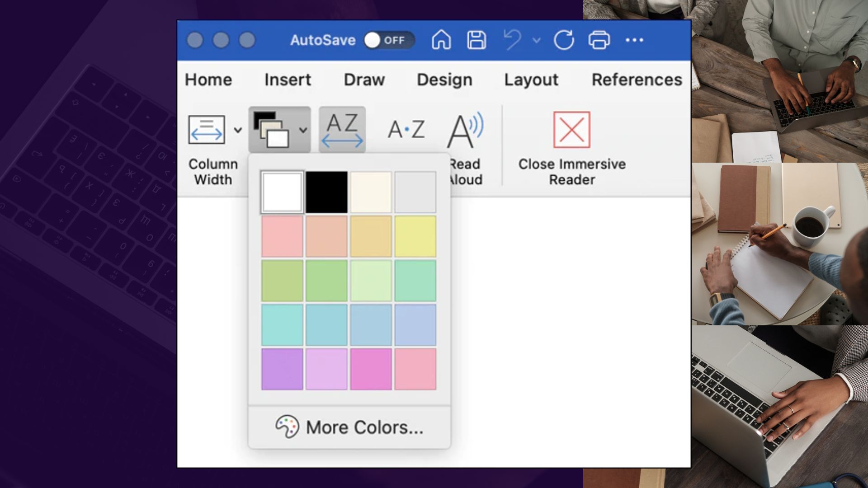Save the document with floppy disk icon
The width and height of the screenshot is (868, 488).
(x=476, y=40)
